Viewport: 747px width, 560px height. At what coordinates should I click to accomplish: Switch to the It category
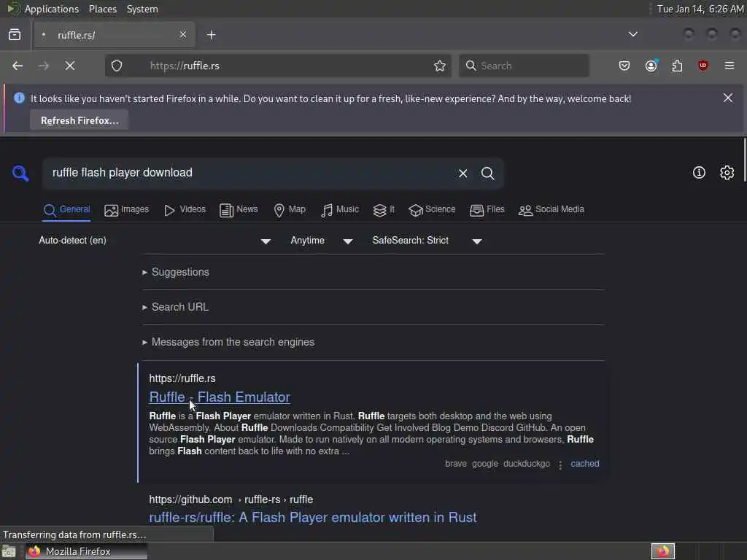[x=384, y=209]
